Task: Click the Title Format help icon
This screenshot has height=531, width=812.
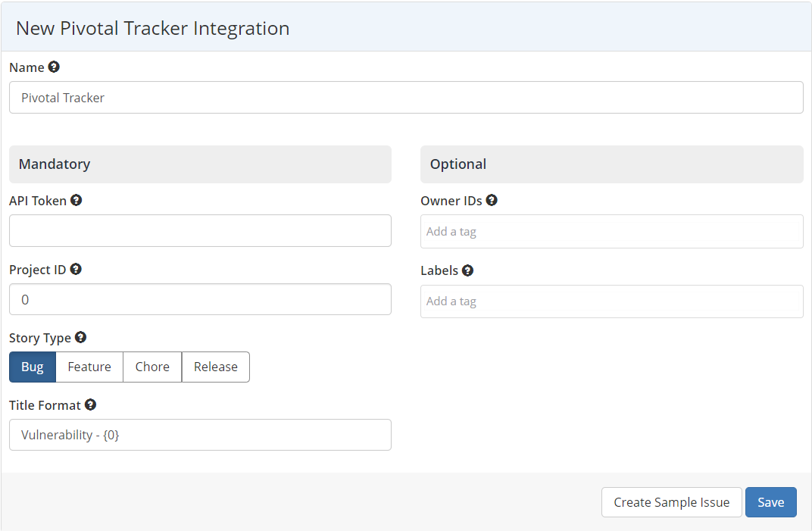Action: point(91,404)
